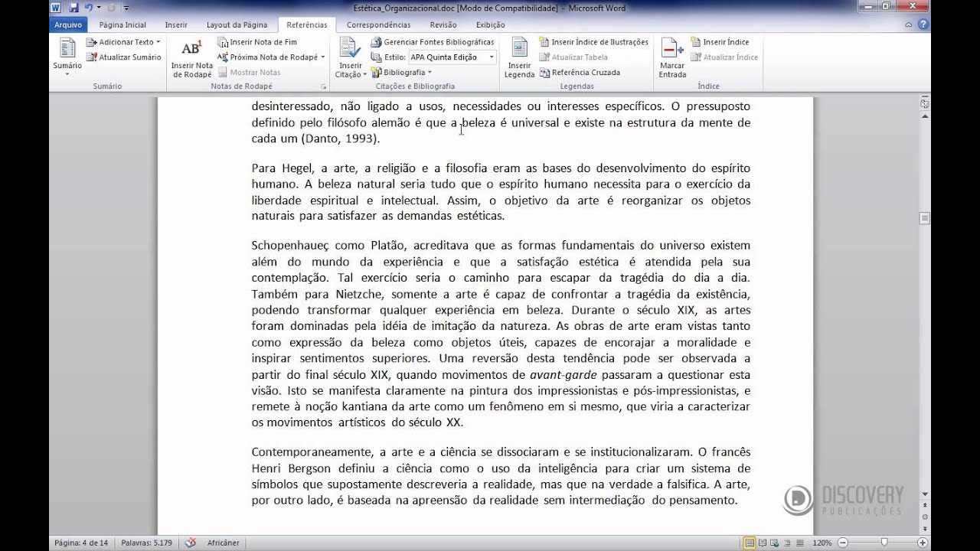Click the vertical scrollbar down arrow
This screenshot has height=551, width=980.
925,495
